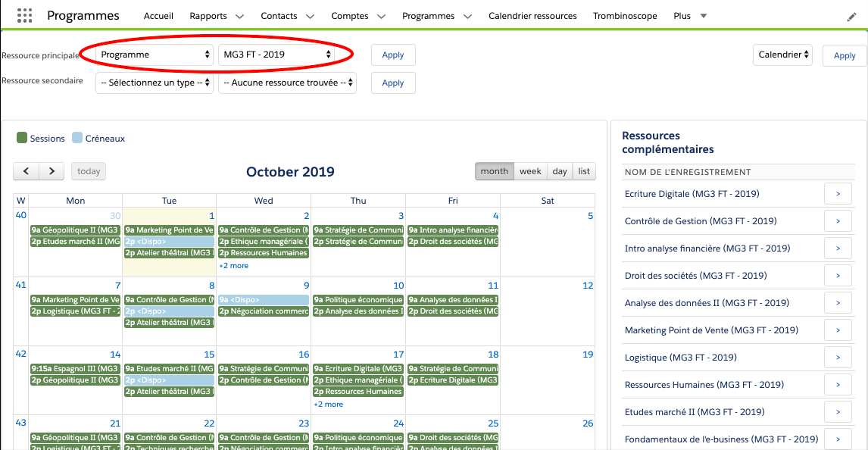Open the 9a Espagnol III event on Monday 14
Screen dimensions: 868x450
(75, 369)
